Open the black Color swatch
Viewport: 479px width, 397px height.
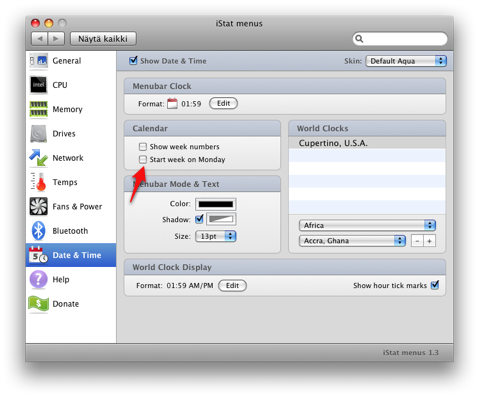216,204
